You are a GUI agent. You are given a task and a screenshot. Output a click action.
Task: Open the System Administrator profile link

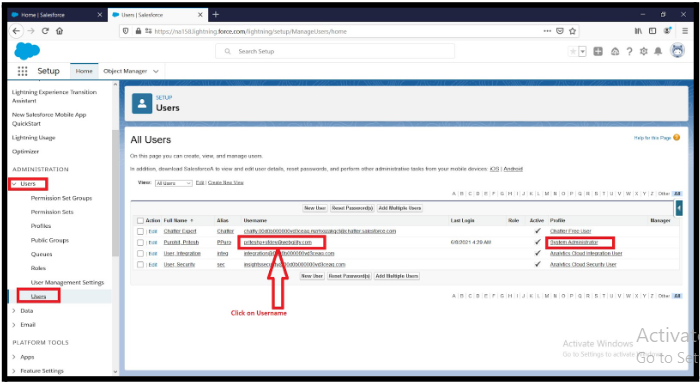pos(574,242)
